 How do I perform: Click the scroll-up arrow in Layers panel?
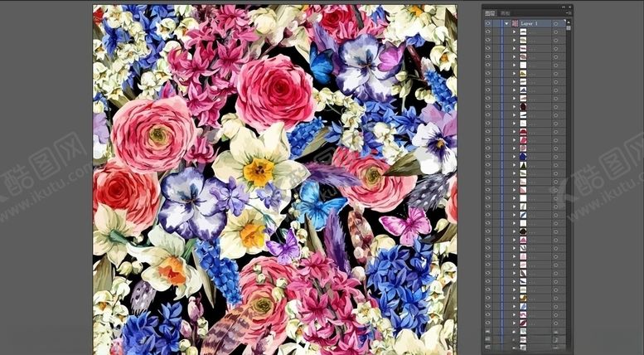point(568,21)
